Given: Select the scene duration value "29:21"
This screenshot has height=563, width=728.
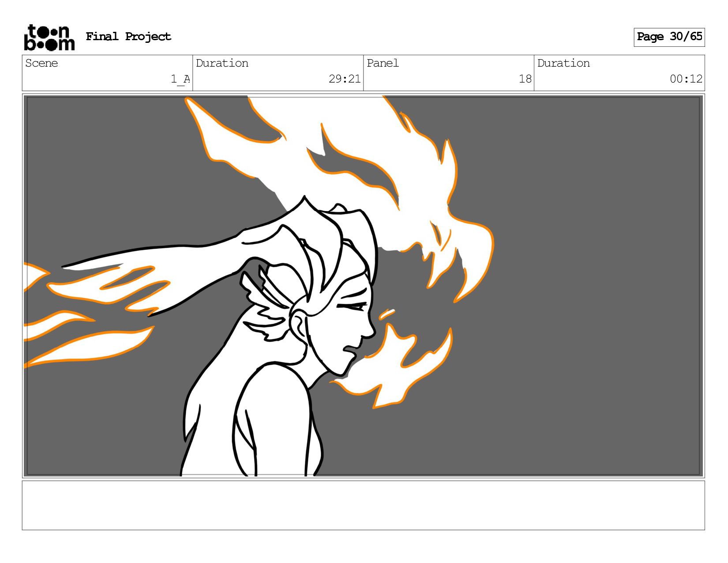Looking at the screenshot, I should [345, 79].
